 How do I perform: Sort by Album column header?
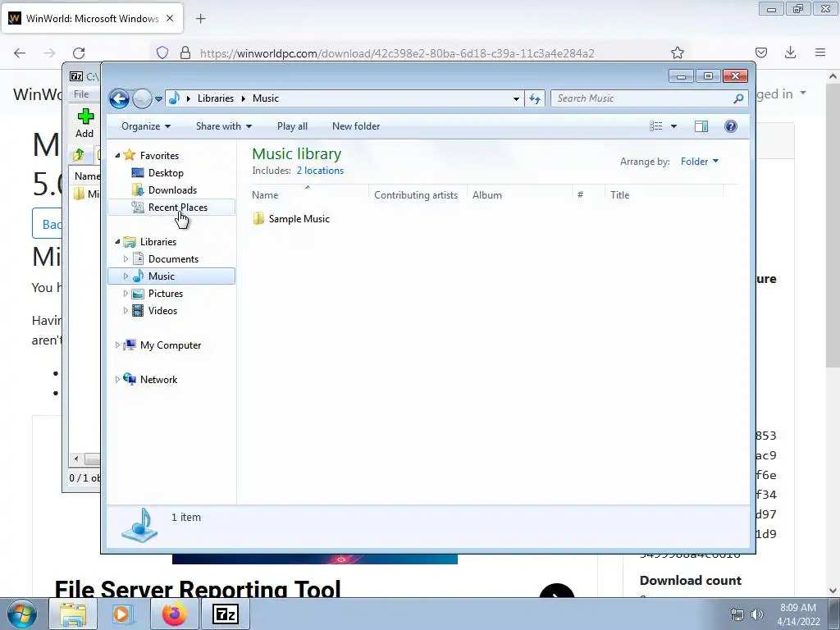[x=519, y=195]
